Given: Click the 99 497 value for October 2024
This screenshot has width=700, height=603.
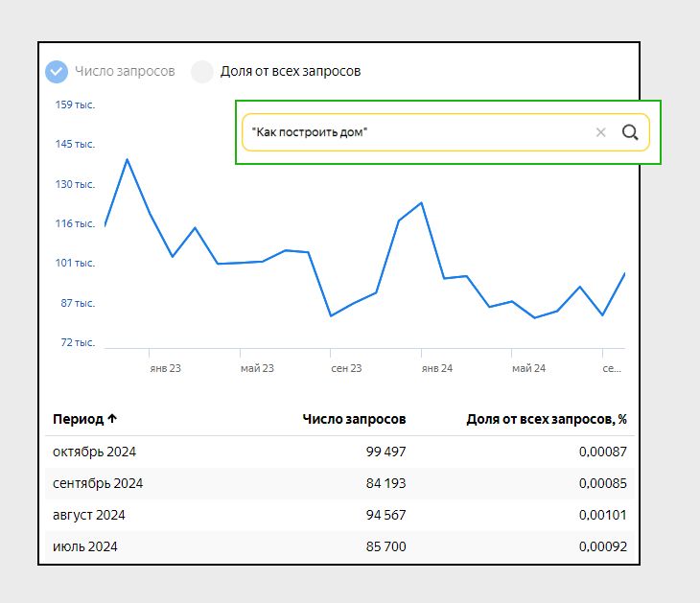Looking at the screenshot, I should (385, 452).
